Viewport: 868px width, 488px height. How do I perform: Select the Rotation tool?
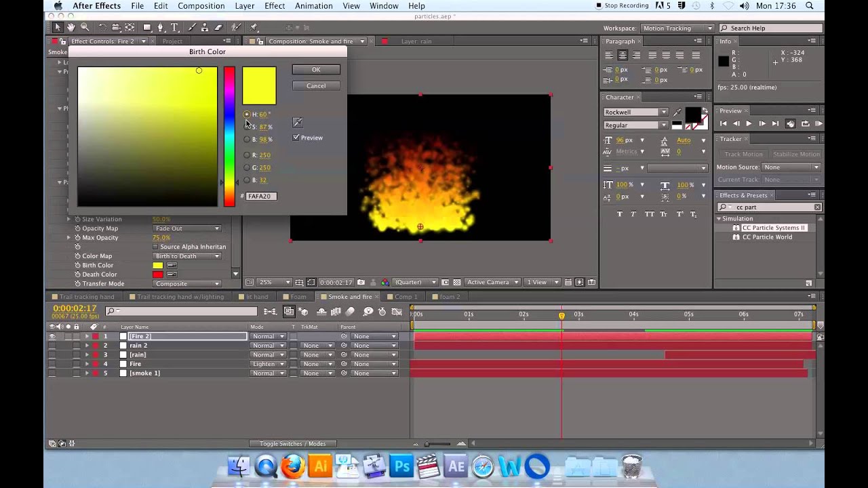(x=102, y=28)
